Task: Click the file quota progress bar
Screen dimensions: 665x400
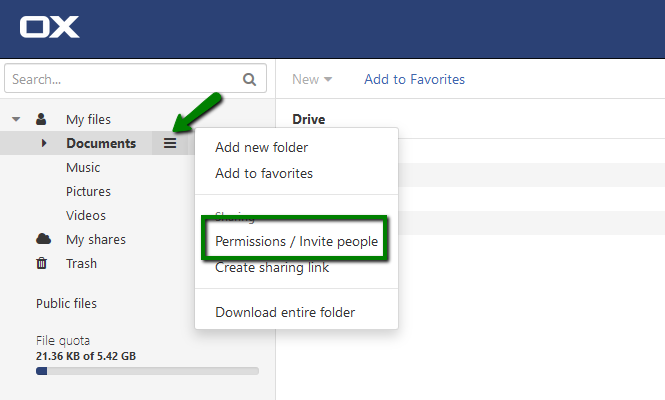Action: [x=147, y=371]
